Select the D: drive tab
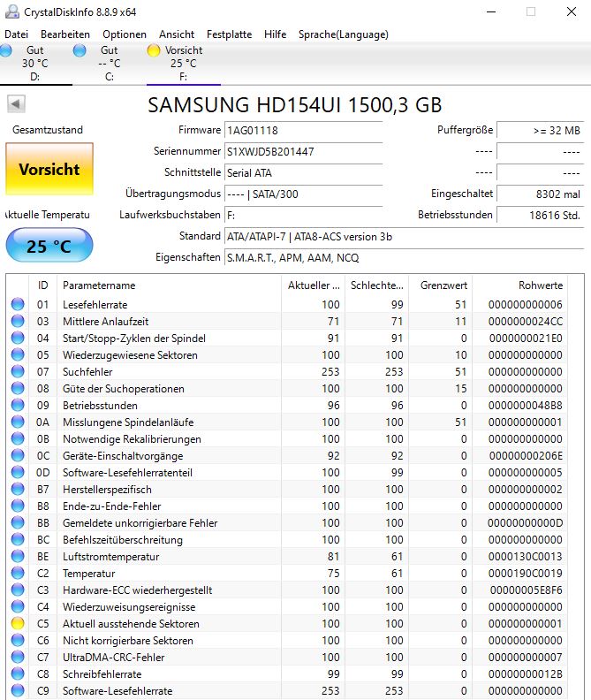The image size is (591, 700). pyautogui.click(x=34, y=64)
